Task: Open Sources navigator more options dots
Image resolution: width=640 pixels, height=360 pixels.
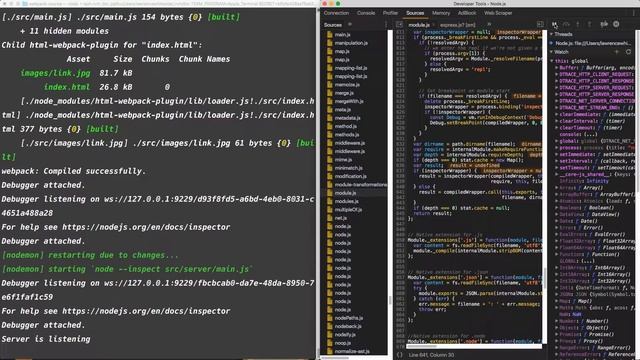Action: pyautogui.click(x=386, y=25)
